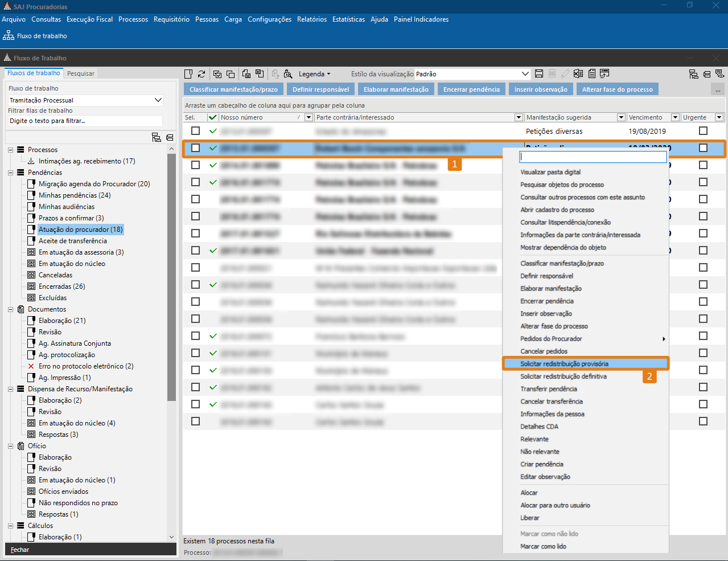Image resolution: width=728 pixels, height=561 pixels.
Task: Open Fluxo de trabalho from the top toolbar
Action: coord(35,36)
